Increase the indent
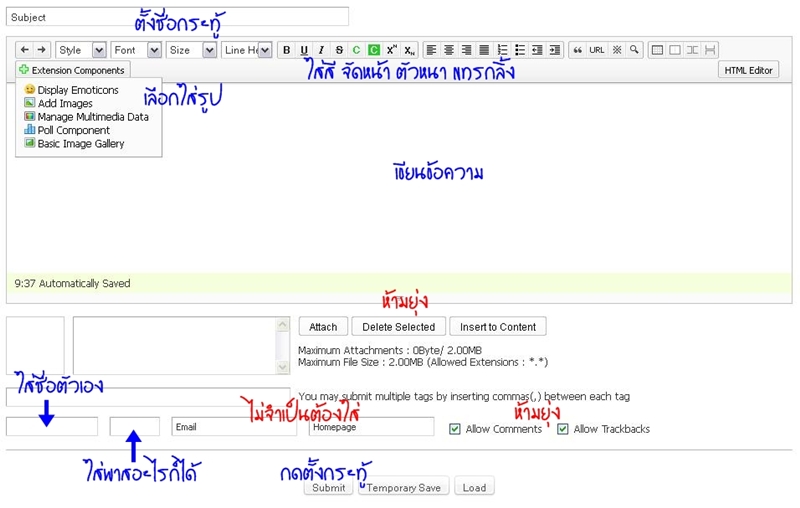The image size is (800, 508). [x=555, y=50]
